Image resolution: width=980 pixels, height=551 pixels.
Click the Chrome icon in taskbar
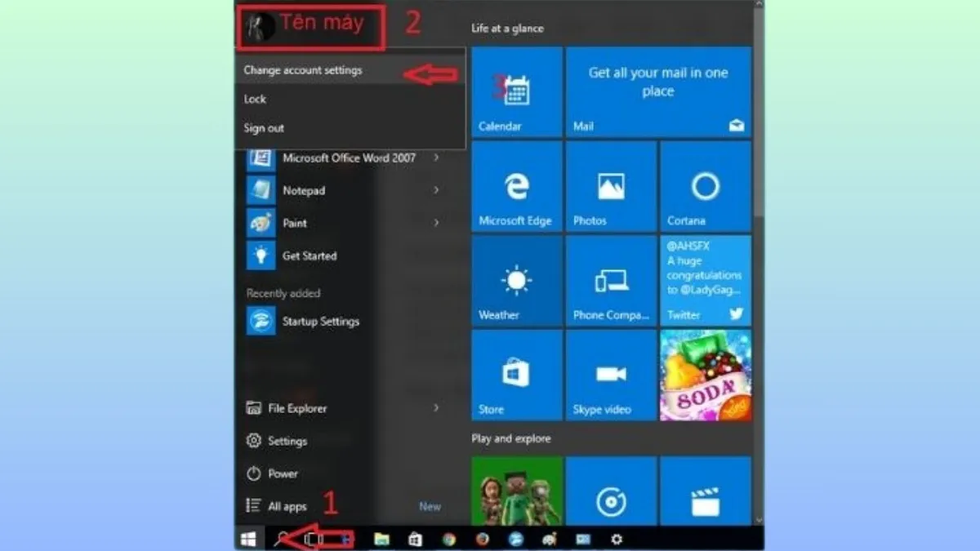pyautogui.click(x=448, y=539)
